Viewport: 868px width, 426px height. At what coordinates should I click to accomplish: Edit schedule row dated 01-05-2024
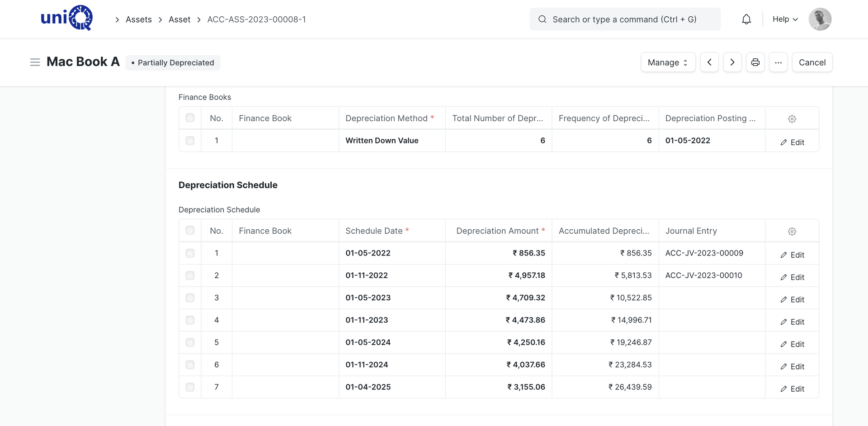click(792, 344)
